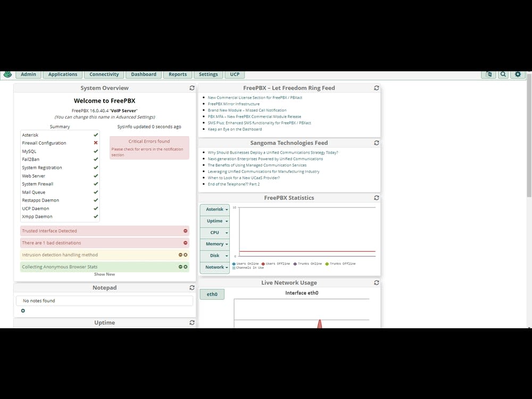
Task: Expand the CPU statistics dropdown
Action: click(x=215, y=232)
